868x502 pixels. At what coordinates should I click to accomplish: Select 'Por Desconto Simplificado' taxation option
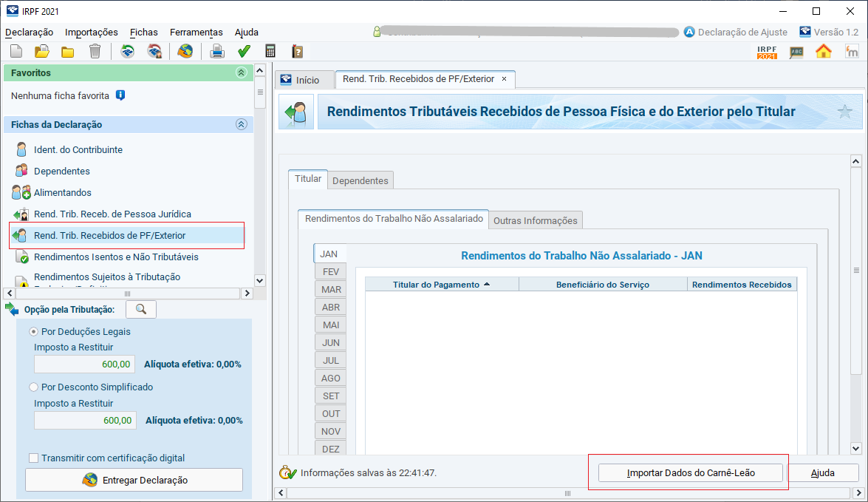pos(33,387)
